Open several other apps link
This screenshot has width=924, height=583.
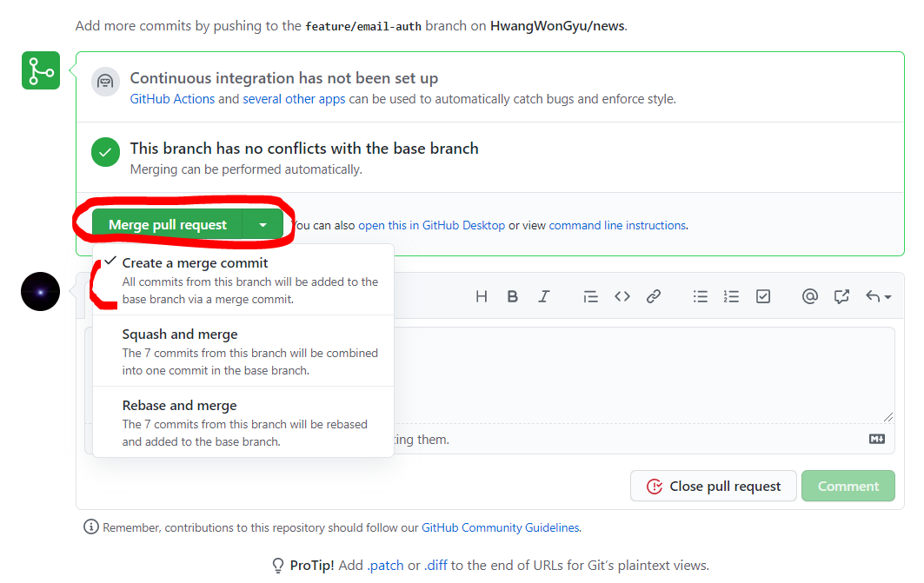coord(294,99)
